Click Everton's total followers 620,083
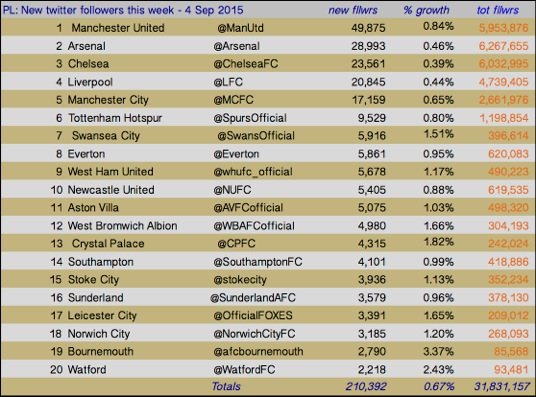Viewport: 536px width, 397px height. pos(508,154)
